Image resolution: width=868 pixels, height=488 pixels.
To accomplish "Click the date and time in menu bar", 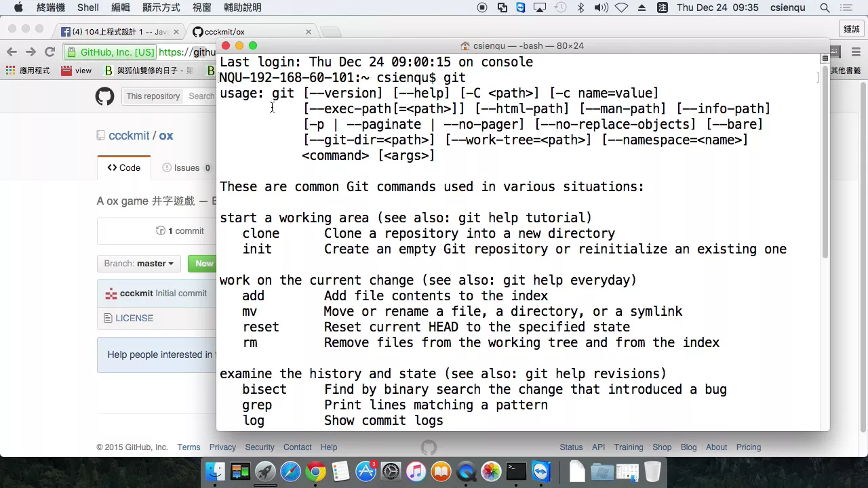I will click(x=717, y=7).
